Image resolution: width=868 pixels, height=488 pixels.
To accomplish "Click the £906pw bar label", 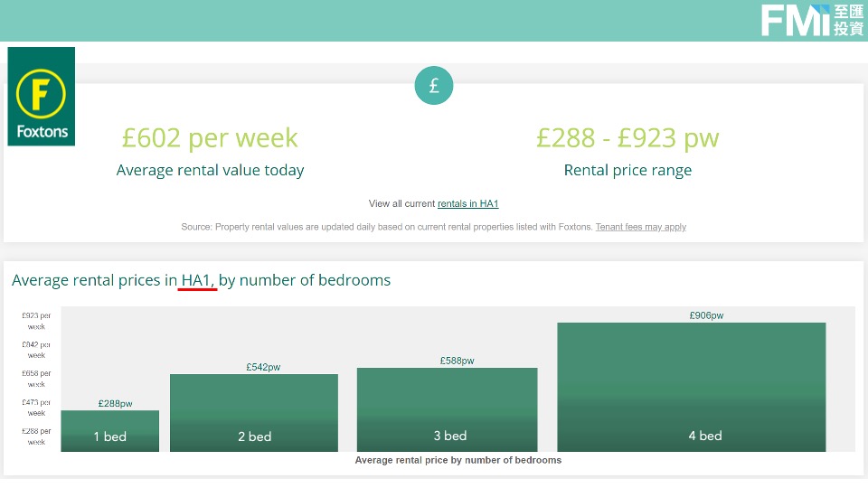I will 706,316.
